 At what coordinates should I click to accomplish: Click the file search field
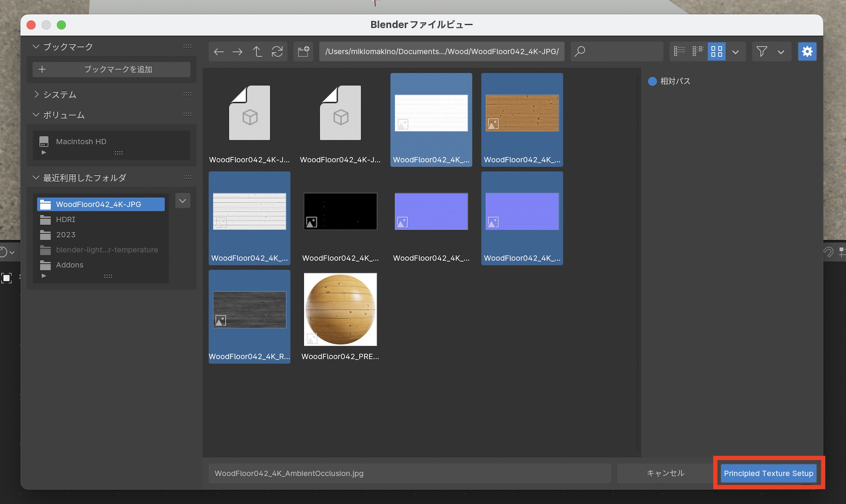tap(617, 52)
